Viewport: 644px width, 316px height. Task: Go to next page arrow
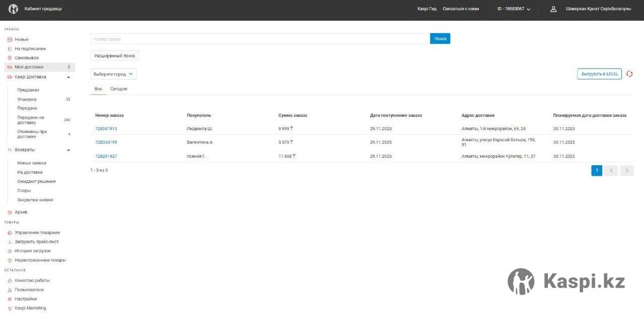tap(626, 171)
